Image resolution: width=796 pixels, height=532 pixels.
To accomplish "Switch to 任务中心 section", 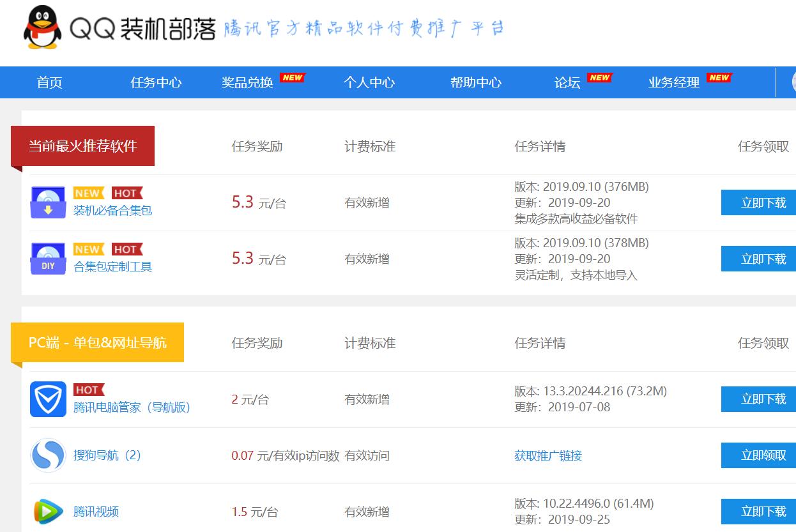I will 156,82.
